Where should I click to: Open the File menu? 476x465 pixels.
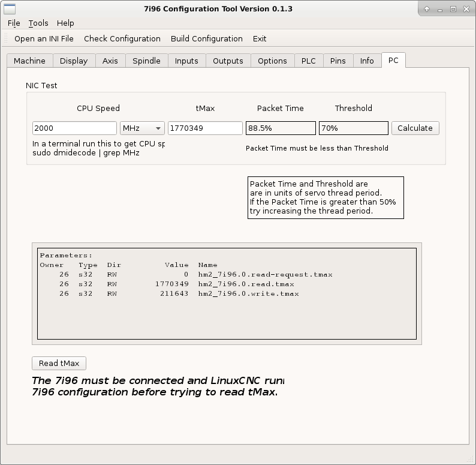[14, 23]
